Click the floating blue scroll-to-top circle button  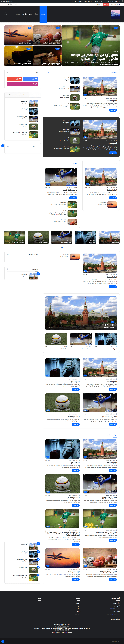coord(3,146)
